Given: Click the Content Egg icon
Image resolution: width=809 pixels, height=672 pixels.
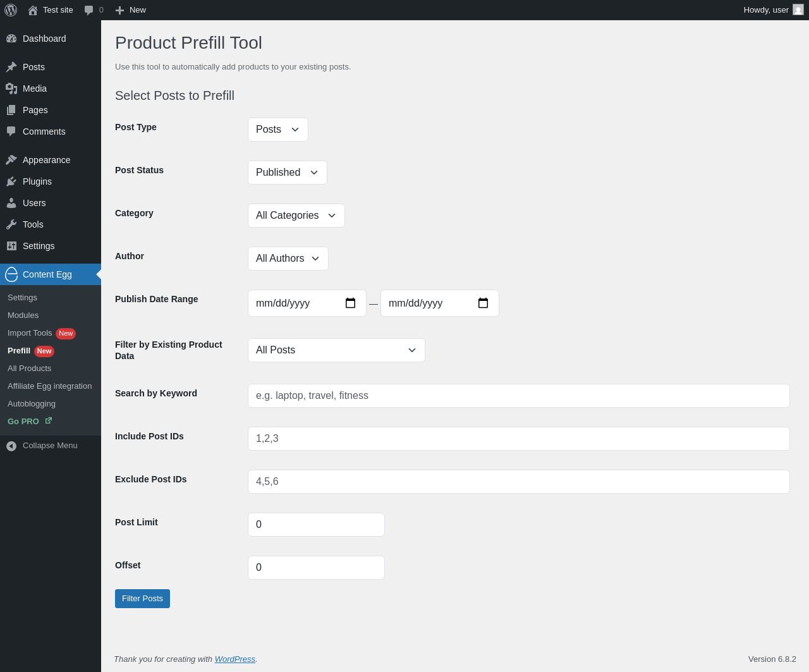Looking at the screenshot, I should click(x=11, y=274).
